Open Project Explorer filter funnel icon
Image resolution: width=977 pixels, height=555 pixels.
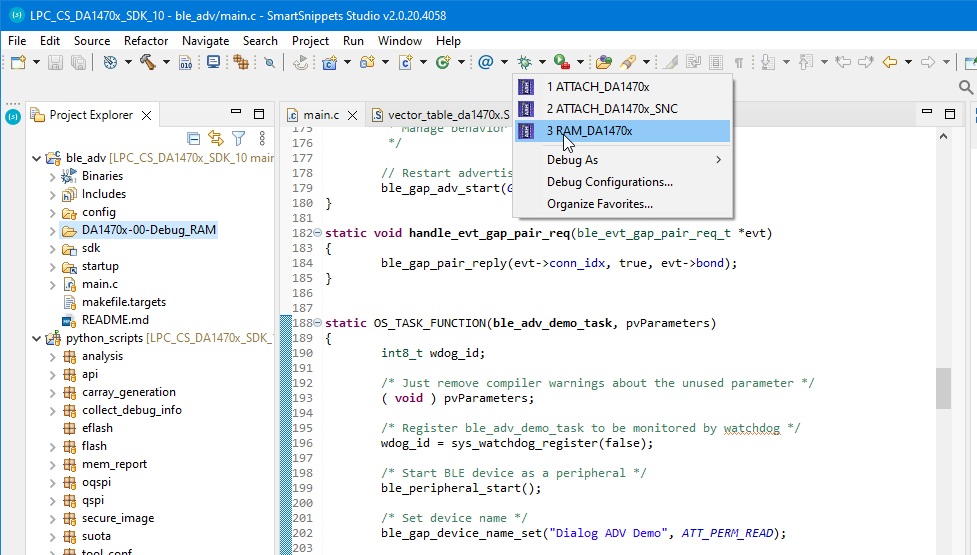point(239,138)
